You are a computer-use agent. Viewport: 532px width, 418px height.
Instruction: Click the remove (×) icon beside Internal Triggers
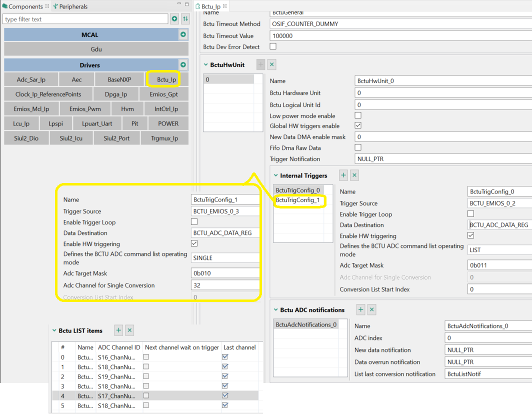tap(354, 175)
